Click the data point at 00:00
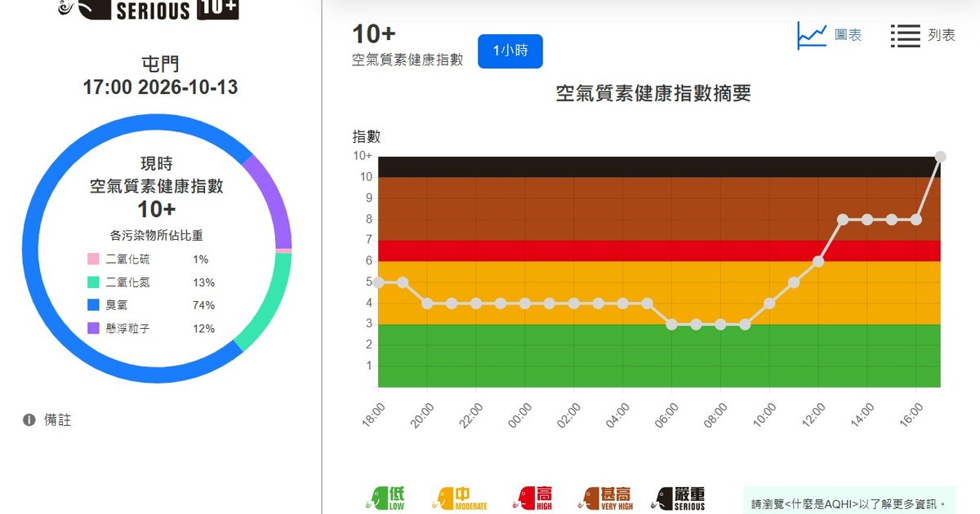Screen dimensions: 980x514 pos(525,304)
